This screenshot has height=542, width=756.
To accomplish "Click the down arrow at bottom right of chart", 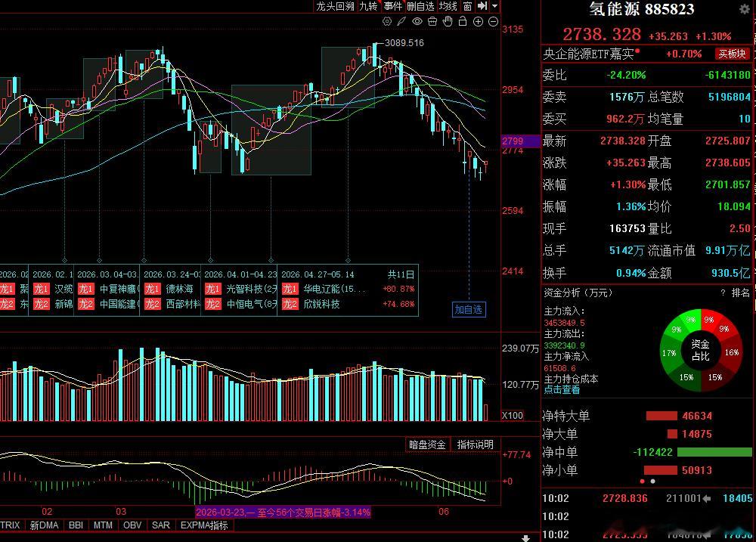I will tap(525, 537).
